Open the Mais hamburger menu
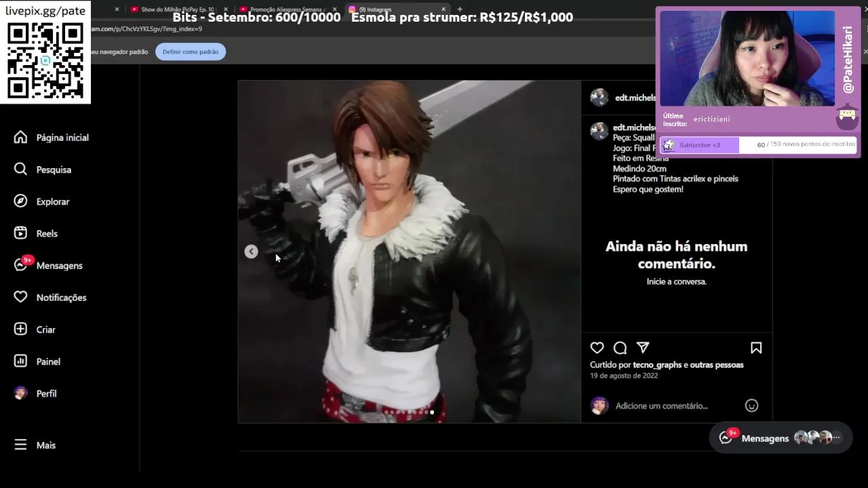Screen dimensions: 868x488 click(x=35, y=445)
